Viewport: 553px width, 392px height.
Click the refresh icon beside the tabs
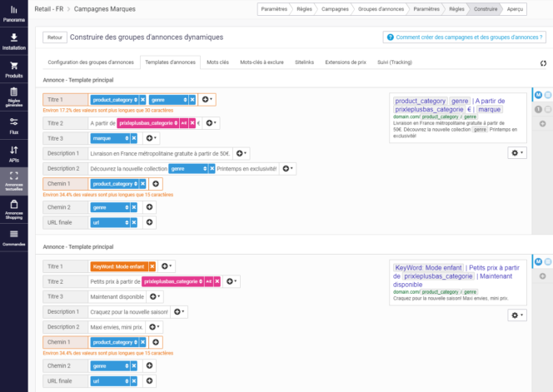543,63
